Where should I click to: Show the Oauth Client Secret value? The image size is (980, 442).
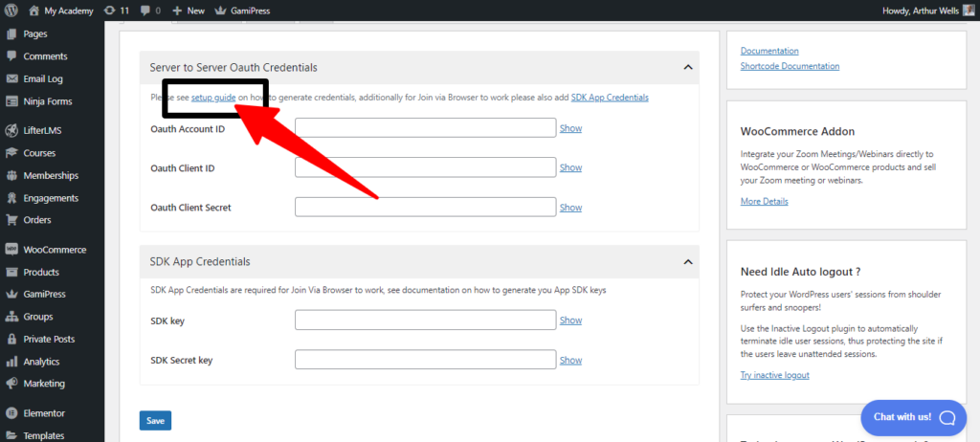point(570,208)
